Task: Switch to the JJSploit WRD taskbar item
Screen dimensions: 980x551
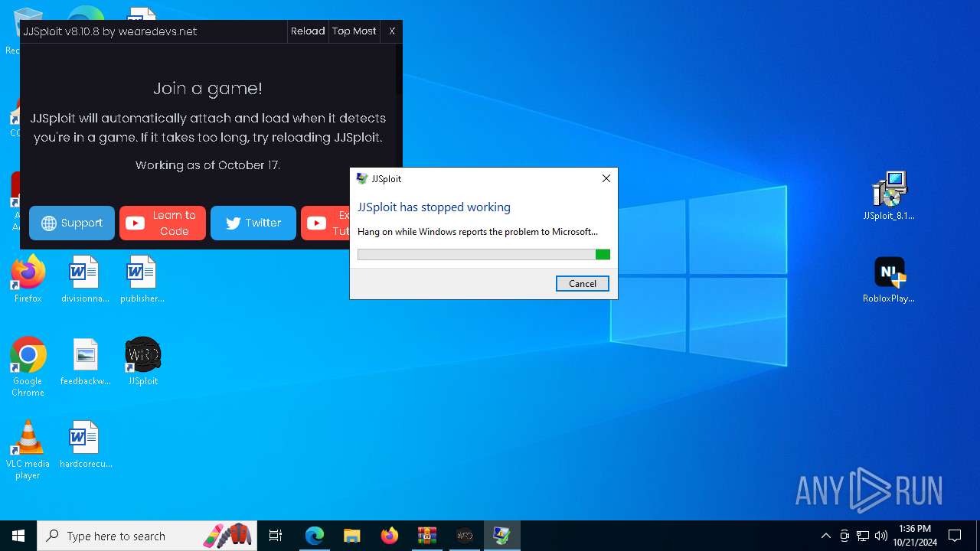Action: (x=465, y=536)
